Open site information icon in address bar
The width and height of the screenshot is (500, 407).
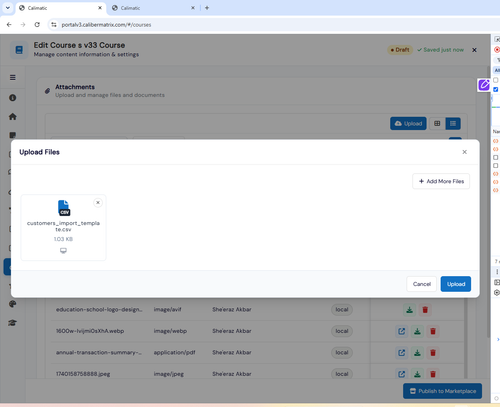(x=54, y=25)
